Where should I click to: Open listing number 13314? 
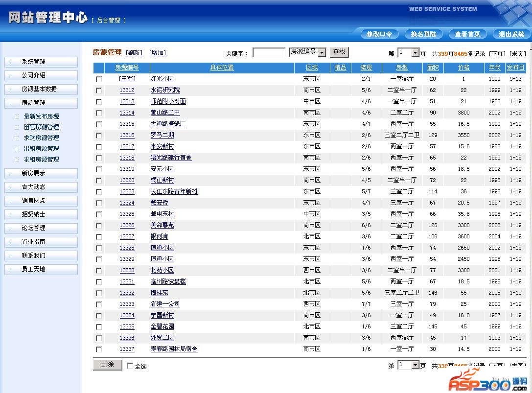coord(127,113)
